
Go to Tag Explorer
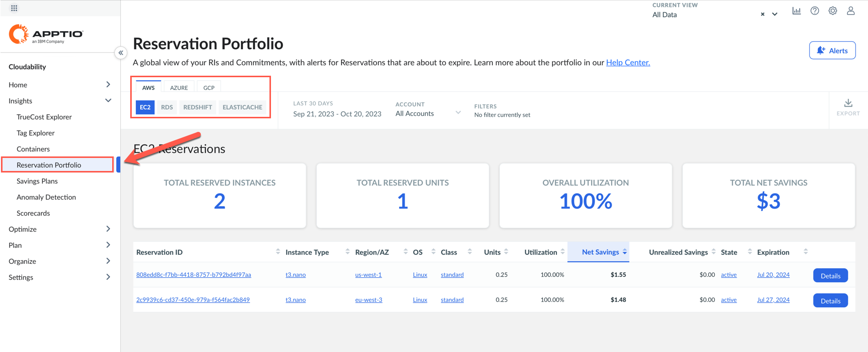click(36, 133)
